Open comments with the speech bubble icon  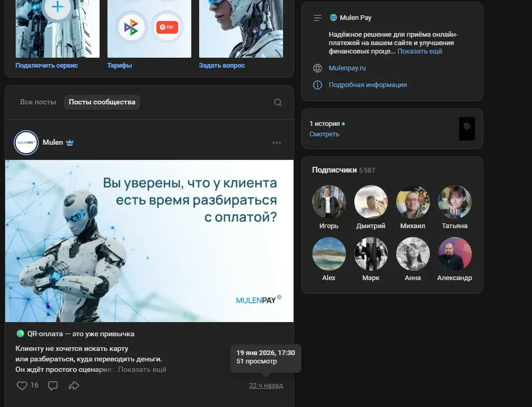click(53, 385)
